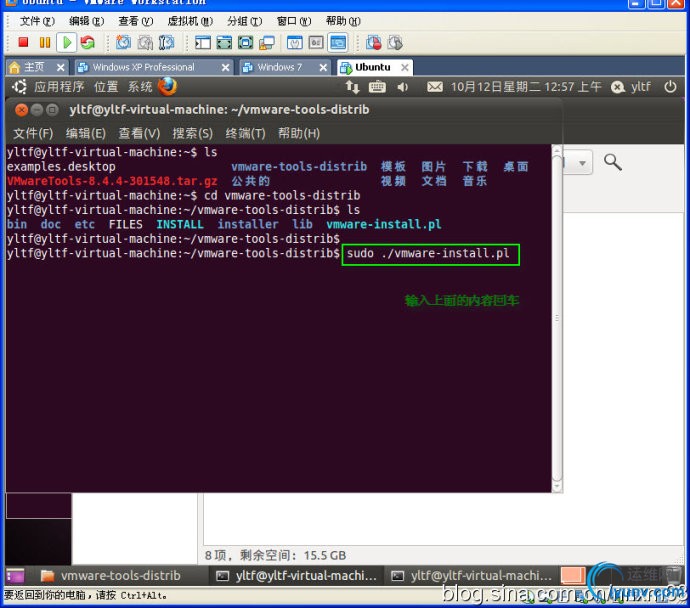This screenshot has height=608, width=690.
Task: Switch to quick switch mode icon
Action: click(x=224, y=43)
